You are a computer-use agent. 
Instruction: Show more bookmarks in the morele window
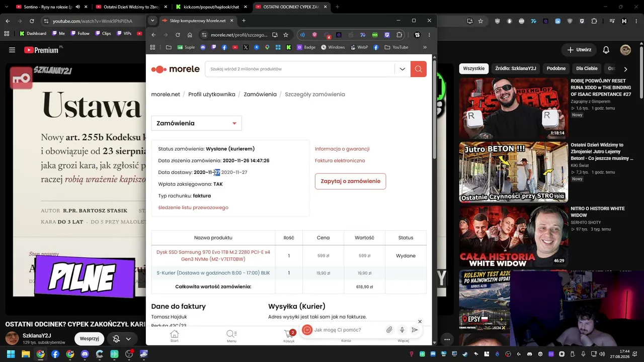point(425,47)
